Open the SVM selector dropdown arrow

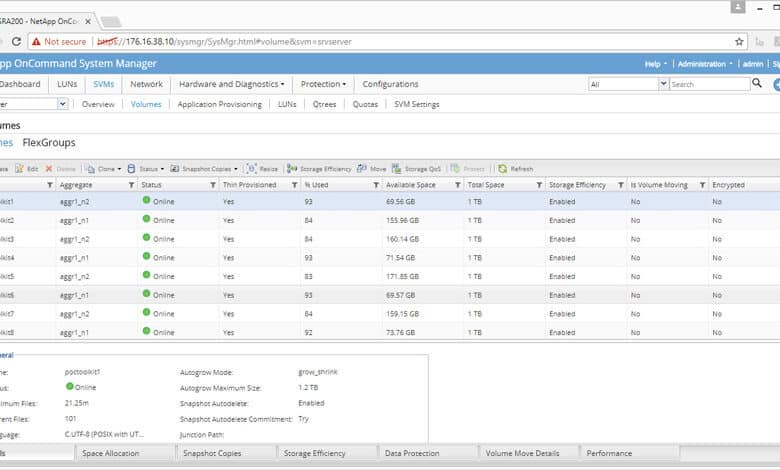63,104
